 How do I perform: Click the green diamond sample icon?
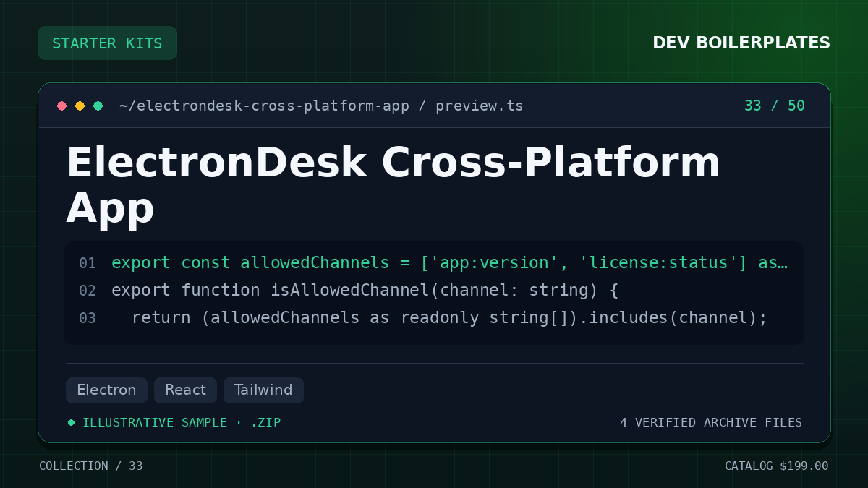[x=71, y=422]
